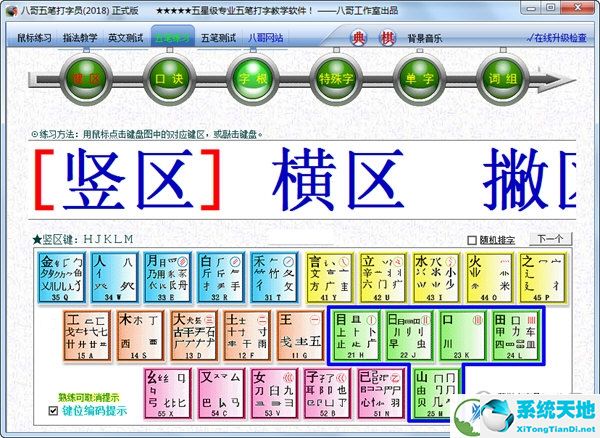Click the 日 key labeled 22 J
600x438 pixels.
click(x=409, y=335)
